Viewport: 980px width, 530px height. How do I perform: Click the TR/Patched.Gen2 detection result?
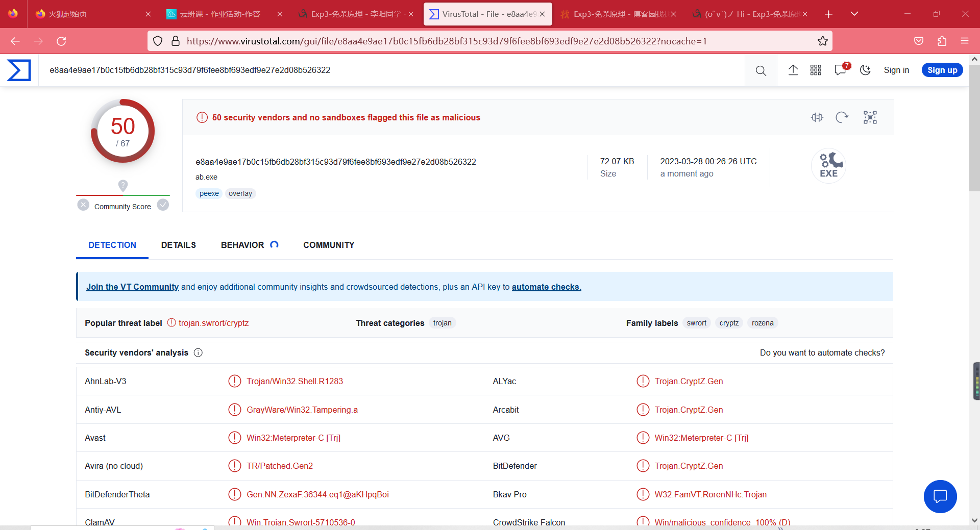(280, 466)
